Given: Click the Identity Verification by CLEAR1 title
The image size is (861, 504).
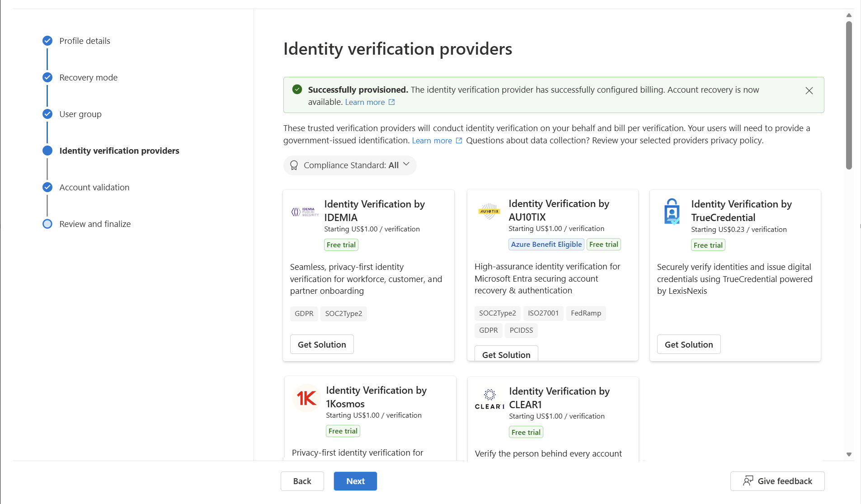Looking at the screenshot, I should [560, 398].
